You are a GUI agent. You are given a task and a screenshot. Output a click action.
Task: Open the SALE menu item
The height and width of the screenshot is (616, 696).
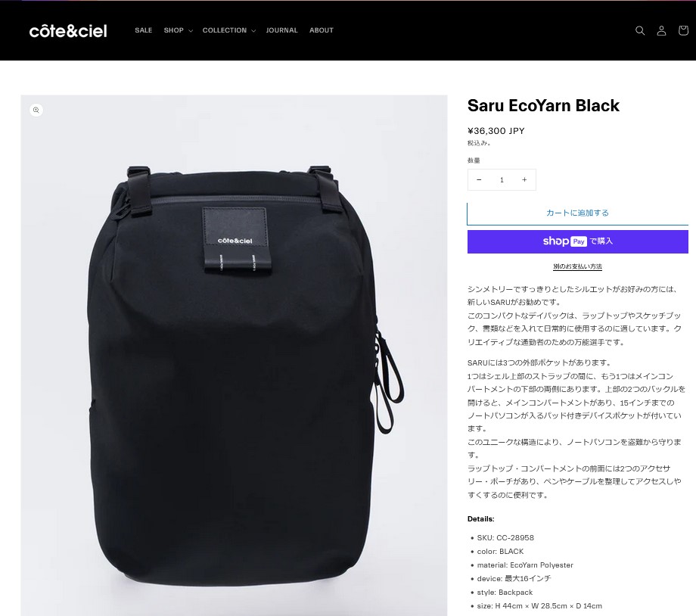tap(144, 30)
